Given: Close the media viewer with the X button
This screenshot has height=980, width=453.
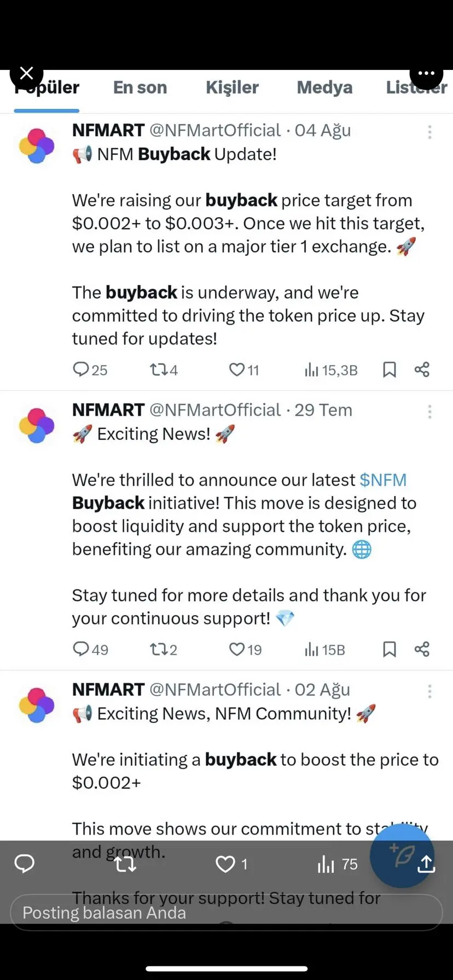Looking at the screenshot, I should (26, 73).
